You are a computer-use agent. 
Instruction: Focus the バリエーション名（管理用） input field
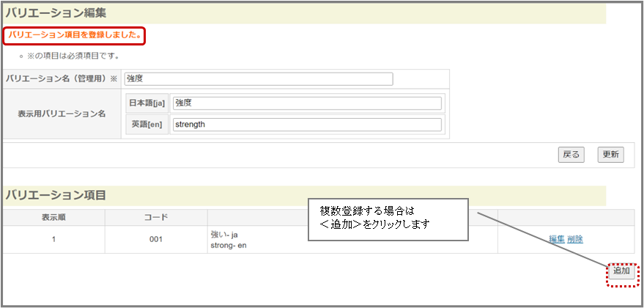(259, 78)
